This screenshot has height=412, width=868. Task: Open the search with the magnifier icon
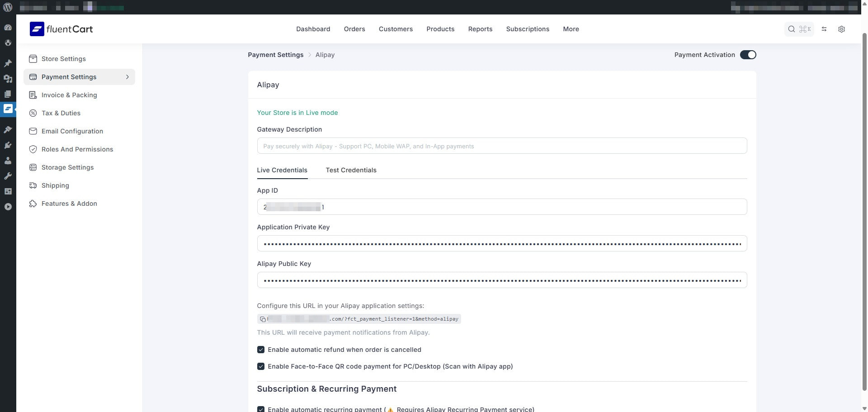click(x=792, y=28)
